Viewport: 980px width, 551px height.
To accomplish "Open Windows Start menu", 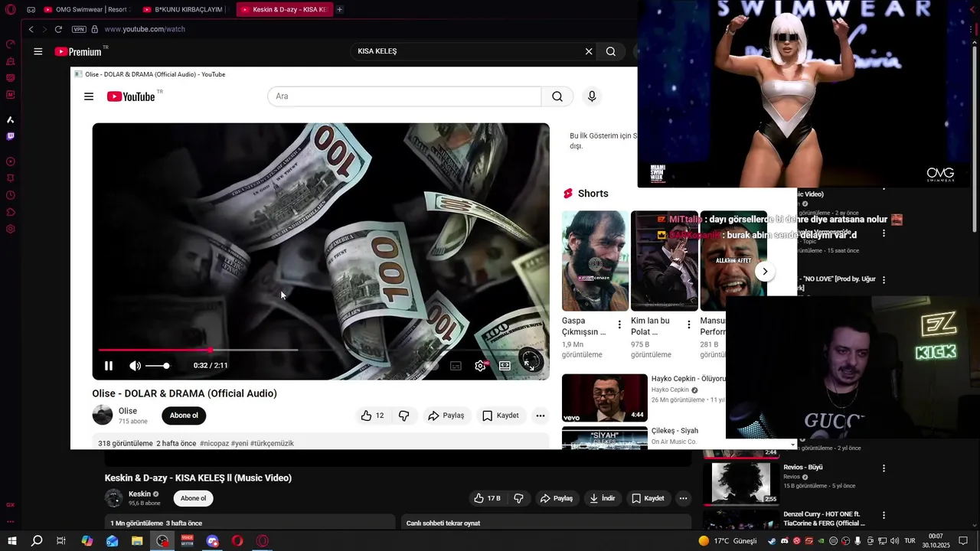I will [12, 541].
